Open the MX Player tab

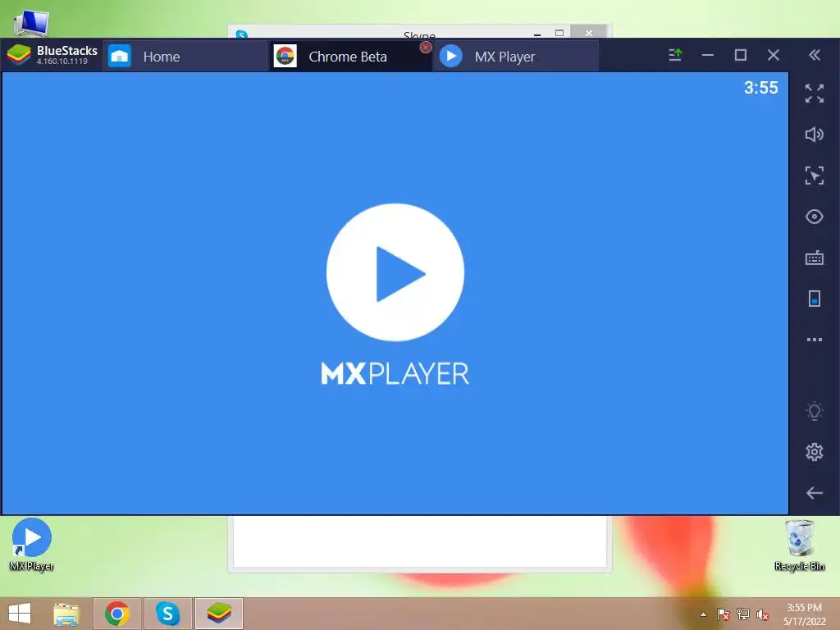516,57
